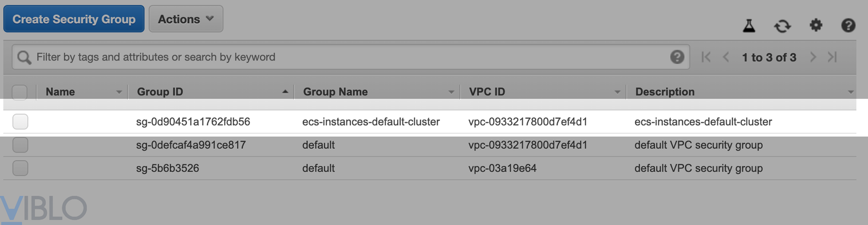Screen dimensions: 868x225
Task: Check the sg-0defcaf4a991ce817 row checkbox
Action: pos(20,145)
